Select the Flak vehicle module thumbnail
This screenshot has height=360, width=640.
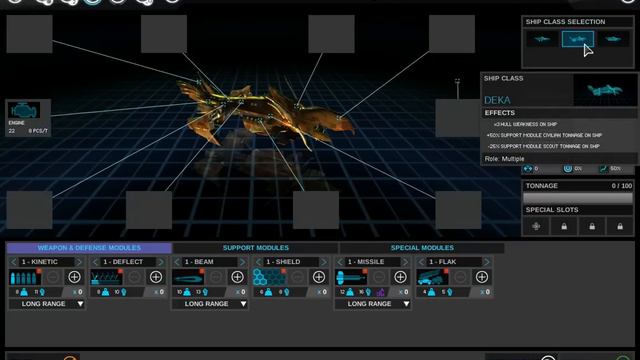pos(433,277)
